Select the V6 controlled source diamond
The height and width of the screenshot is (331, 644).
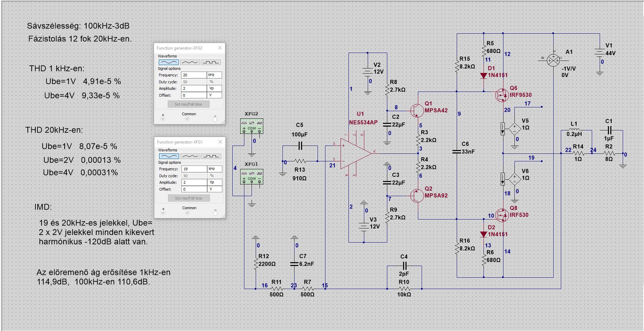click(514, 179)
